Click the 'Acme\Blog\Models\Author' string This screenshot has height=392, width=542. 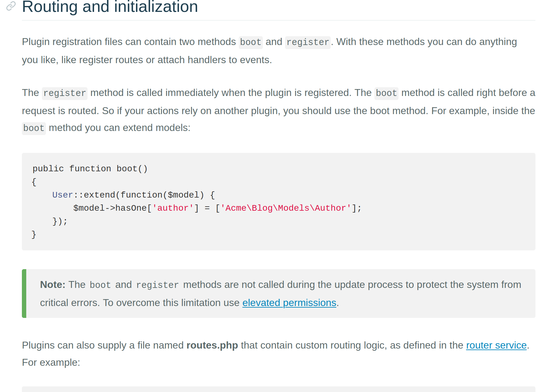[286, 208]
